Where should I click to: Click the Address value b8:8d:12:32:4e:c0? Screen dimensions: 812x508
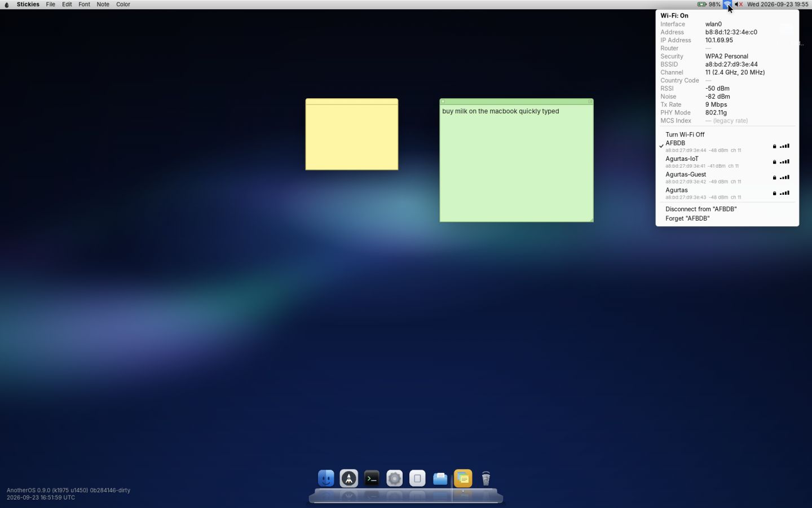pyautogui.click(x=731, y=32)
